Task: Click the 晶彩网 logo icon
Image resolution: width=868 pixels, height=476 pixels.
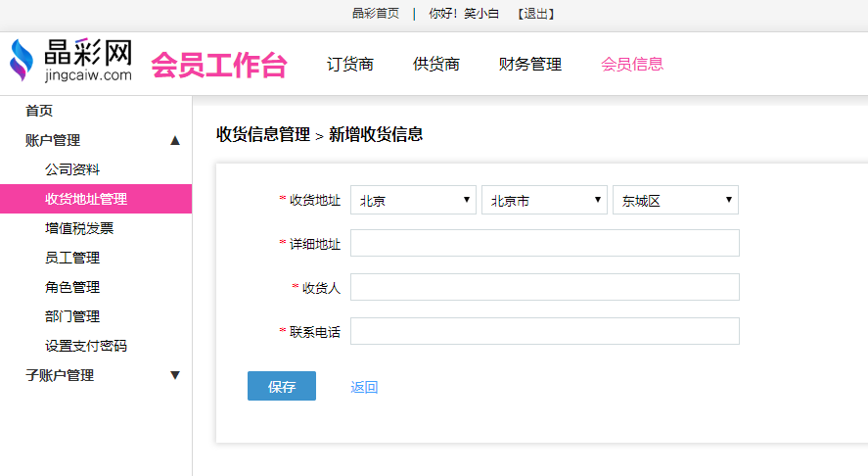Action: [22, 61]
